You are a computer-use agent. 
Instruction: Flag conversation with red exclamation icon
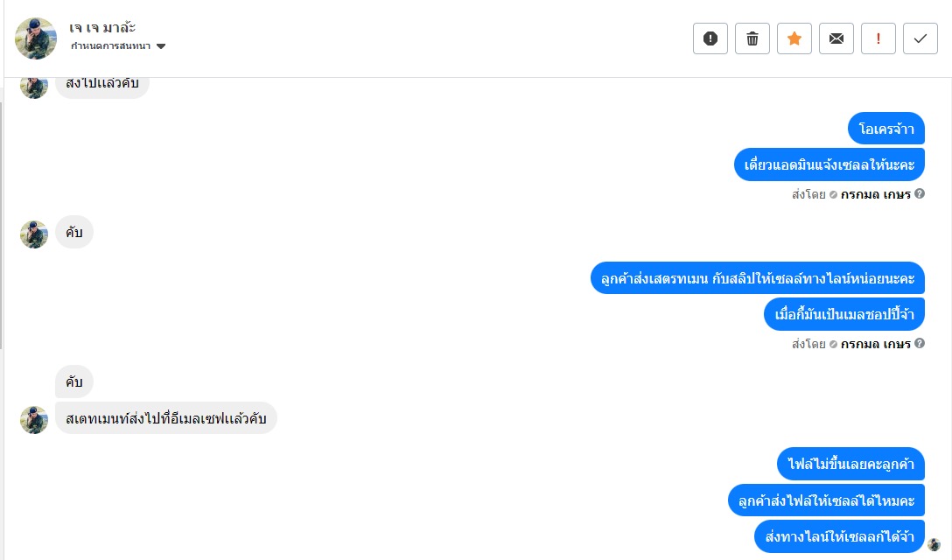(x=878, y=38)
